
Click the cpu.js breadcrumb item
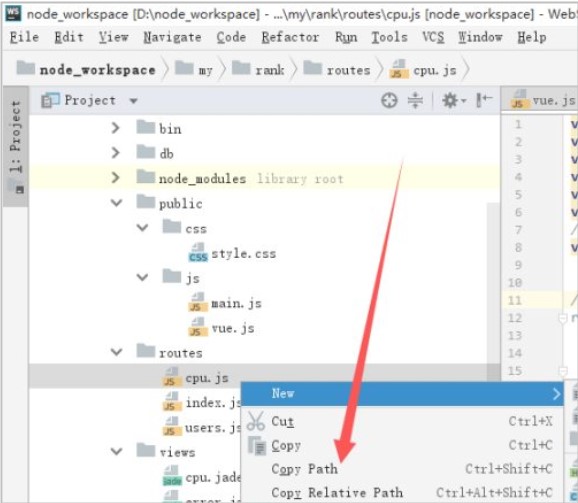click(x=424, y=69)
